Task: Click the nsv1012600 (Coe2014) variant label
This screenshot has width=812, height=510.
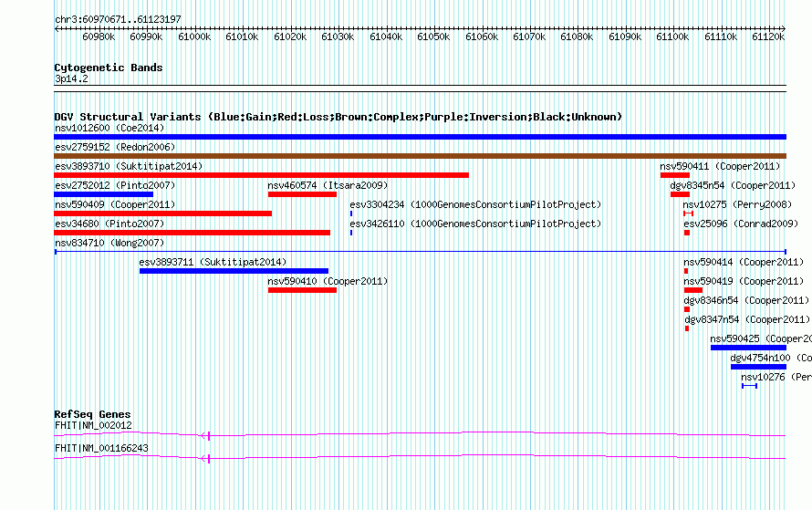Action: click(109, 128)
